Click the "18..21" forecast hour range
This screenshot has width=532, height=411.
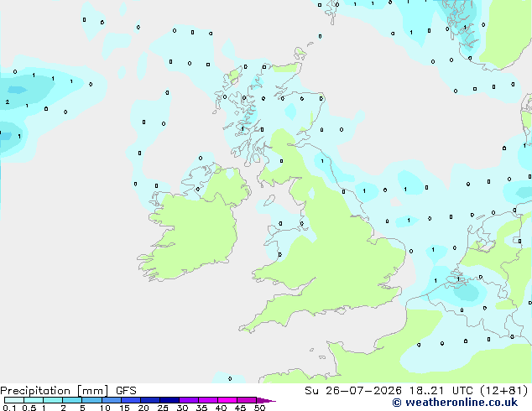[x=426, y=391]
